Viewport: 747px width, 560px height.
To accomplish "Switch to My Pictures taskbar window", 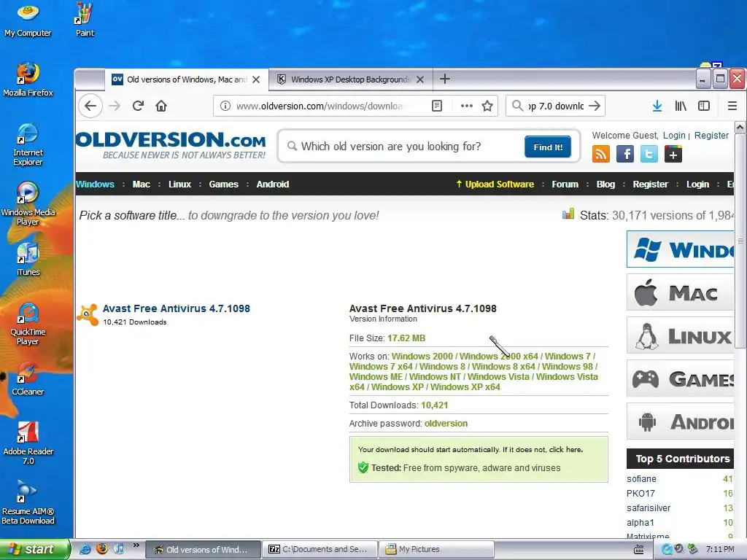I will [436, 549].
